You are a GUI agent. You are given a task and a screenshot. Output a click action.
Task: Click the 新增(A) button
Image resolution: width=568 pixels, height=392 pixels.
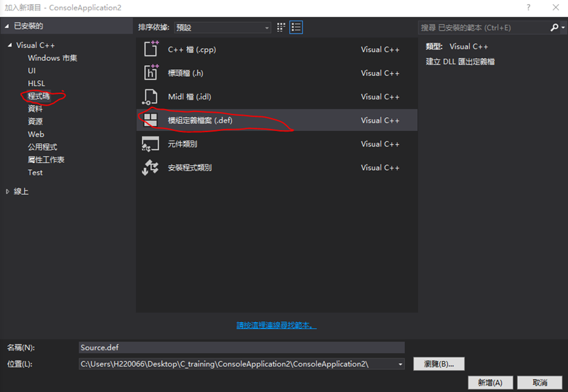click(x=490, y=382)
